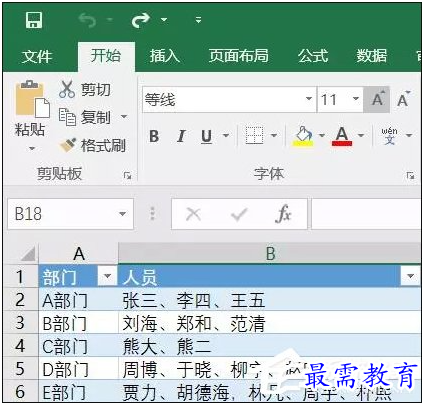Click the Redo arrow icon

coord(141,20)
